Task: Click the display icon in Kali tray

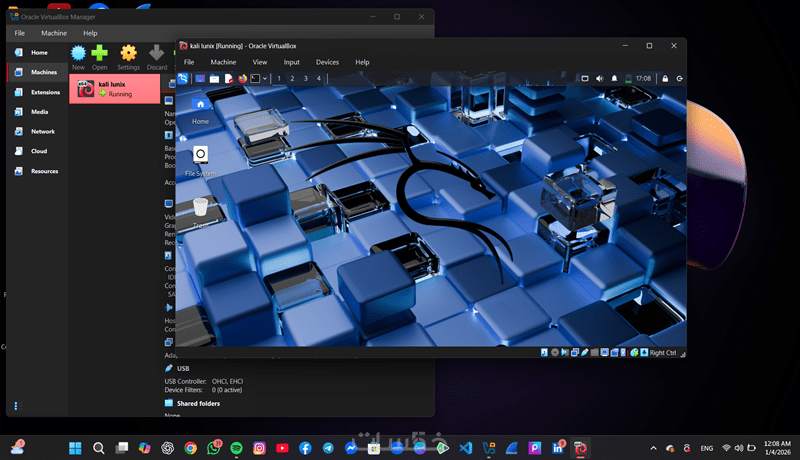Action: coord(585,79)
